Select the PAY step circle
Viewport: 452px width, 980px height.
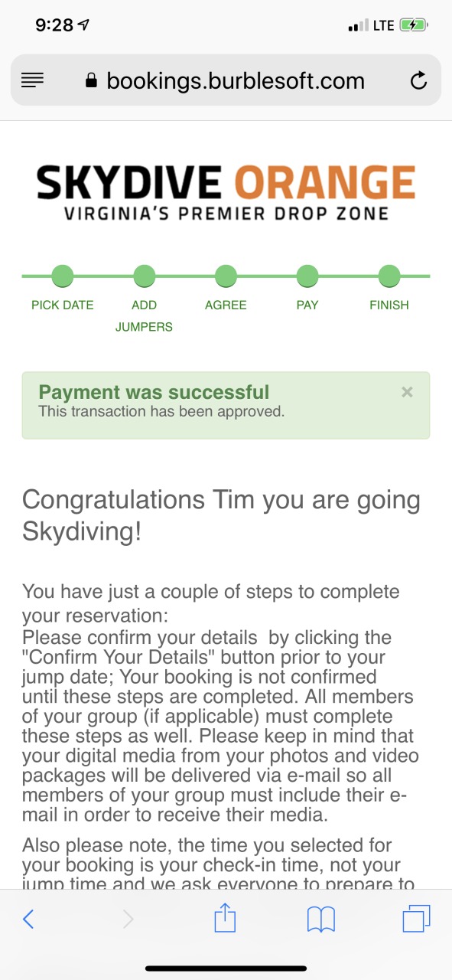click(x=307, y=276)
